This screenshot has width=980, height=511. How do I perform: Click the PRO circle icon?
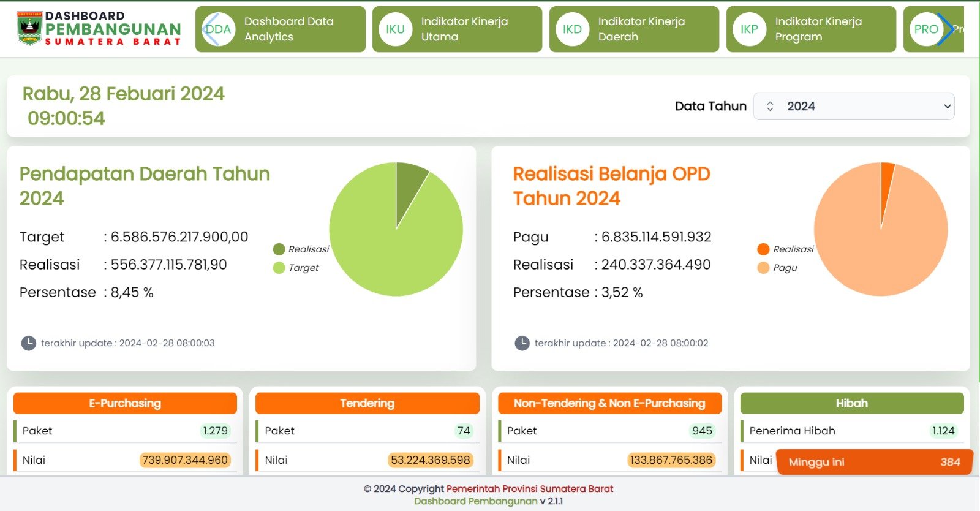[925, 29]
